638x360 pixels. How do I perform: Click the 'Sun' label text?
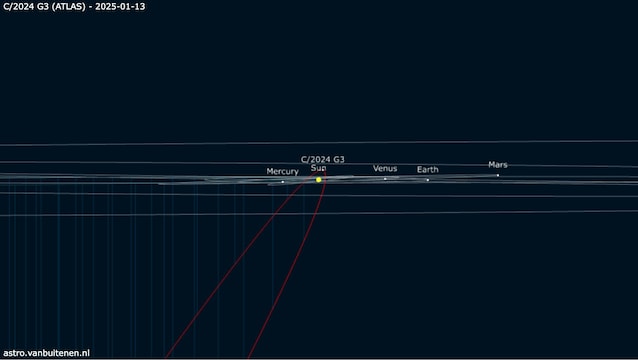318,168
